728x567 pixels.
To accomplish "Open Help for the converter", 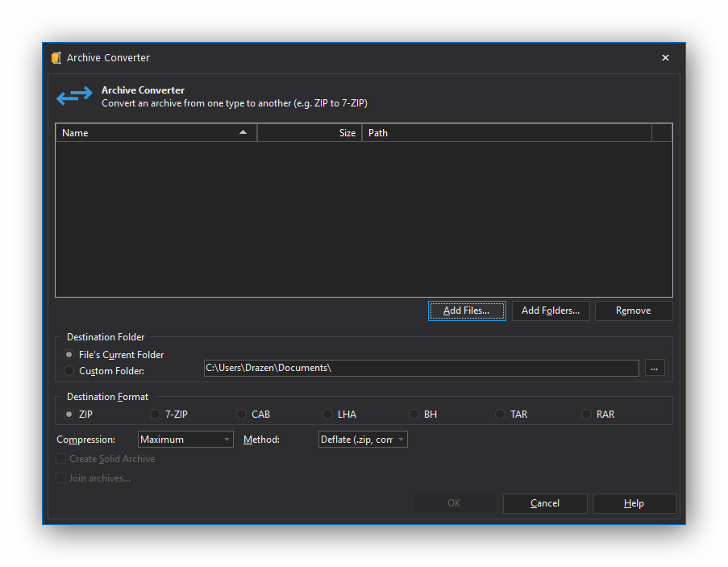I will (x=634, y=503).
